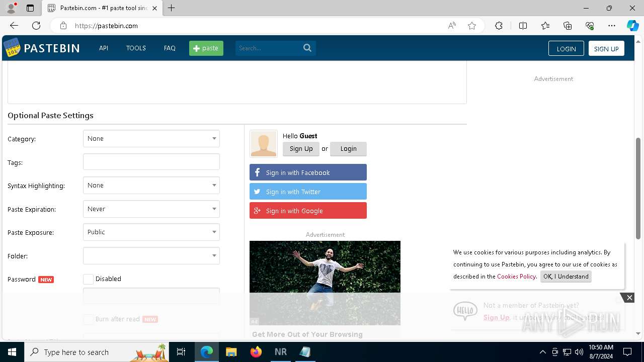Open the Cookies Policy link
644x362 pixels.
pos(516,277)
